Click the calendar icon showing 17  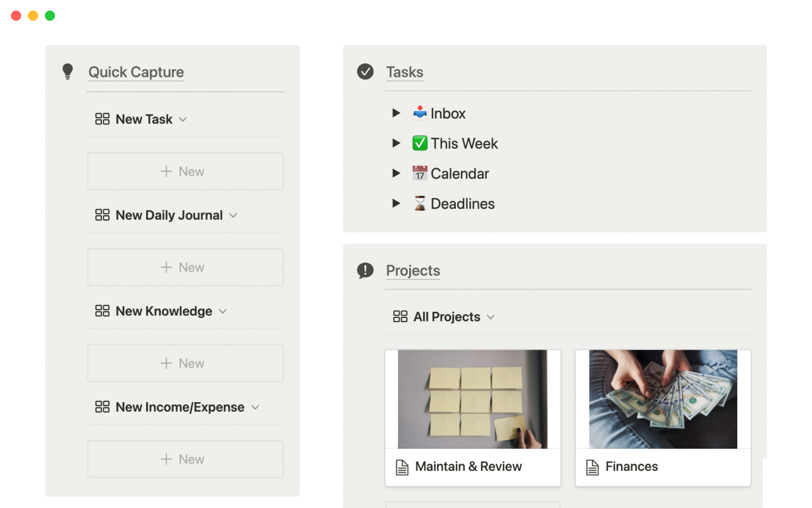click(x=420, y=173)
